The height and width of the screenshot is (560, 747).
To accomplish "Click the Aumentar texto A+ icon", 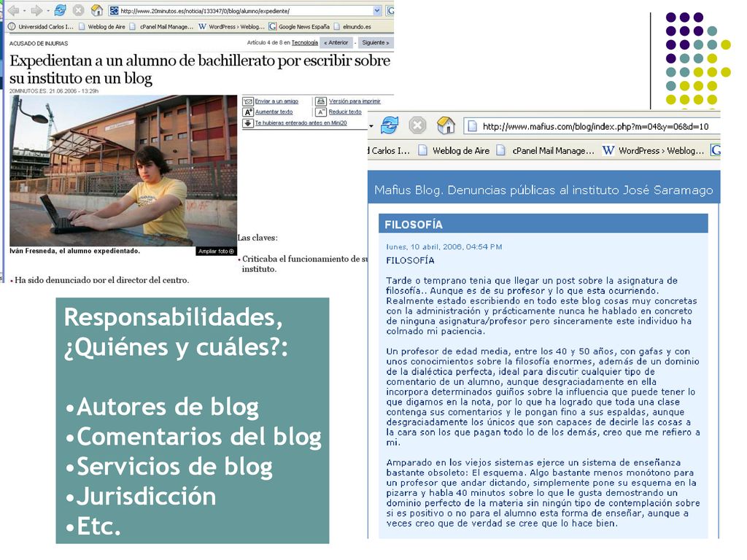I will tap(248, 112).
